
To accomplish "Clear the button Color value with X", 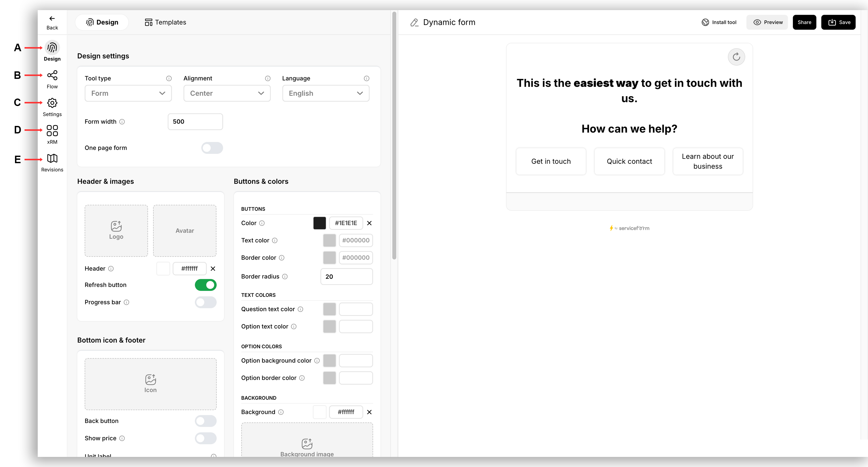I will pos(369,223).
